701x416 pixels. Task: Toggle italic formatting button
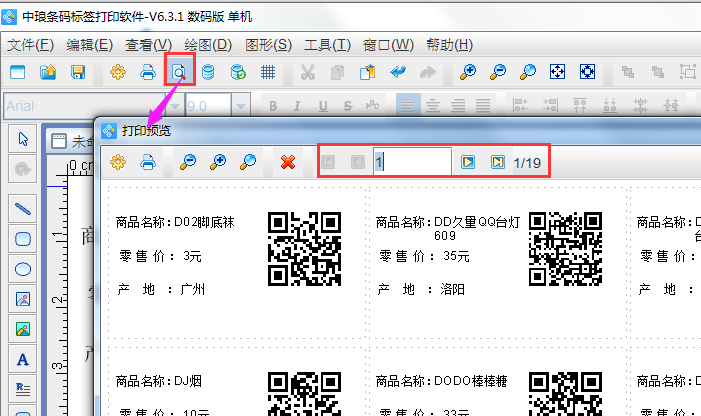coord(295,106)
